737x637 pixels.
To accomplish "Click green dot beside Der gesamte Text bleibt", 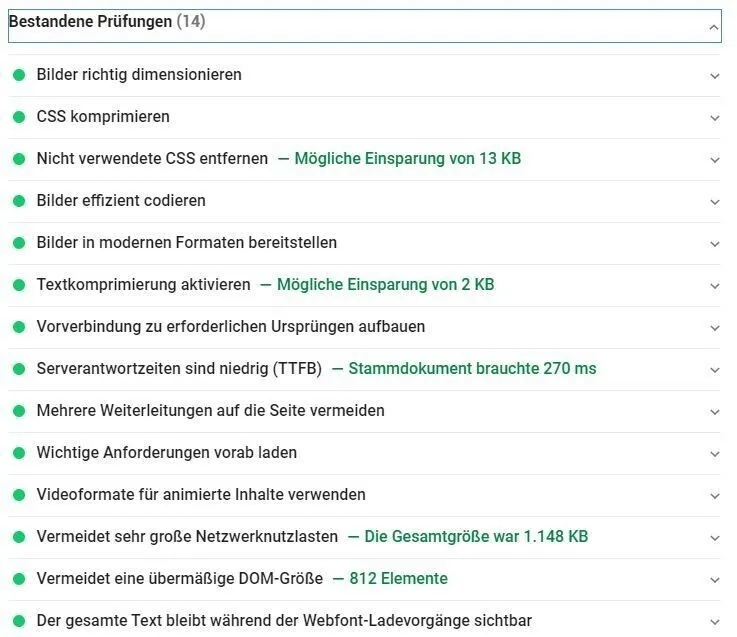I will coord(19,621).
